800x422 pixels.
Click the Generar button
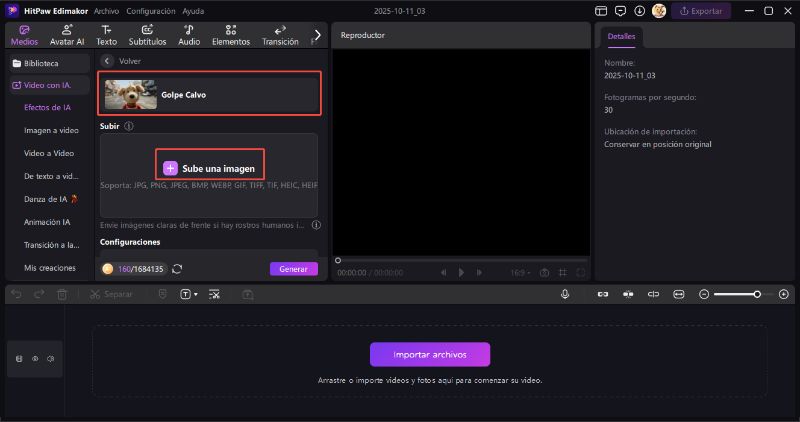(x=293, y=269)
